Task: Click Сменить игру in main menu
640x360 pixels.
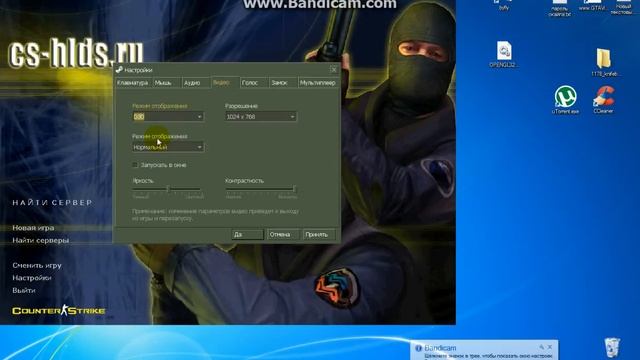Action: coord(37,265)
